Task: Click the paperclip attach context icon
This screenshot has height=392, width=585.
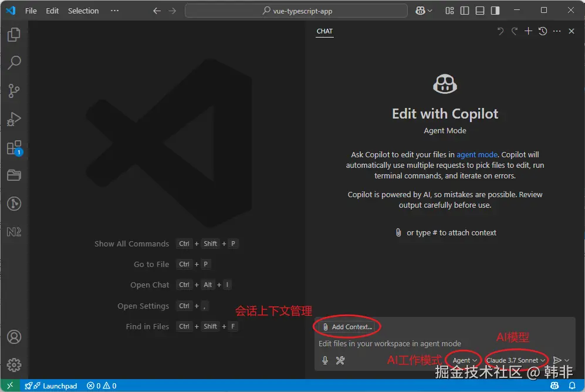Action: coord(398,232)
